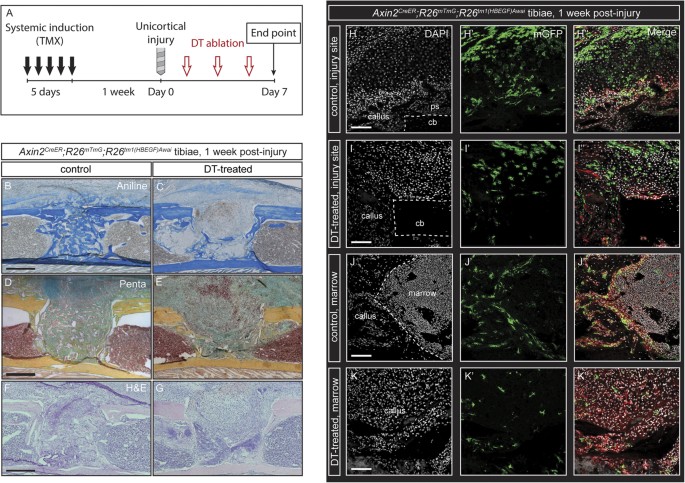This screenshot has height=483, width=685.
Task: Open panel J' green fluorescence image
Action: point(513,307)
